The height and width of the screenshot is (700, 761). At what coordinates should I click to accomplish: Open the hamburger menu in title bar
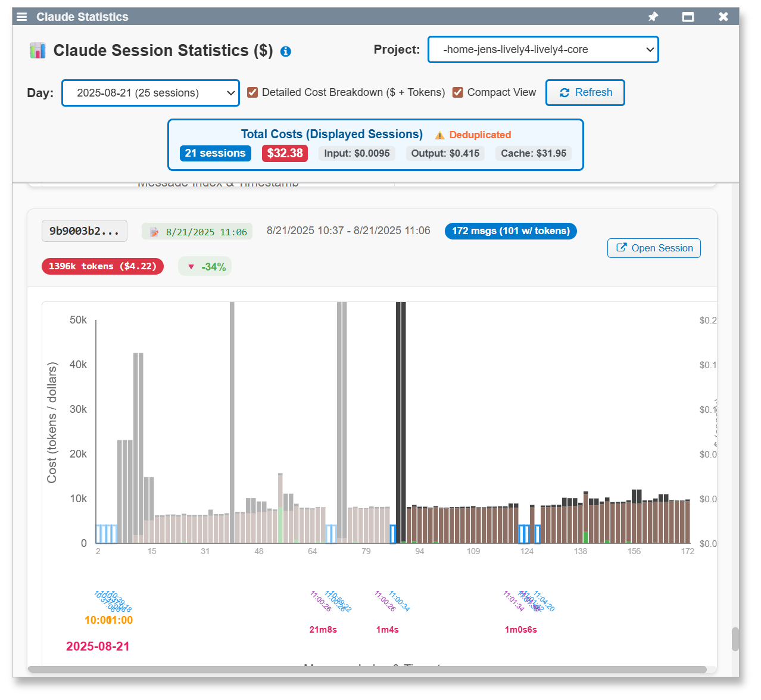22,17
